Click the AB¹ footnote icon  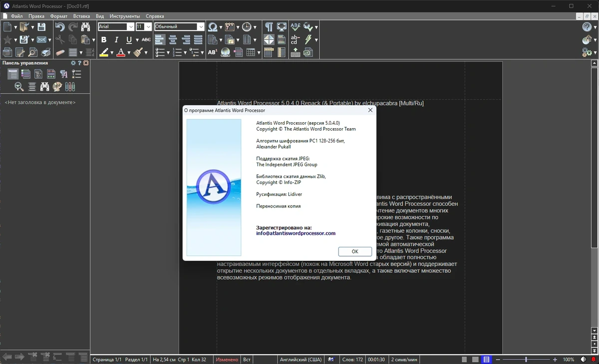click(213, 52)
